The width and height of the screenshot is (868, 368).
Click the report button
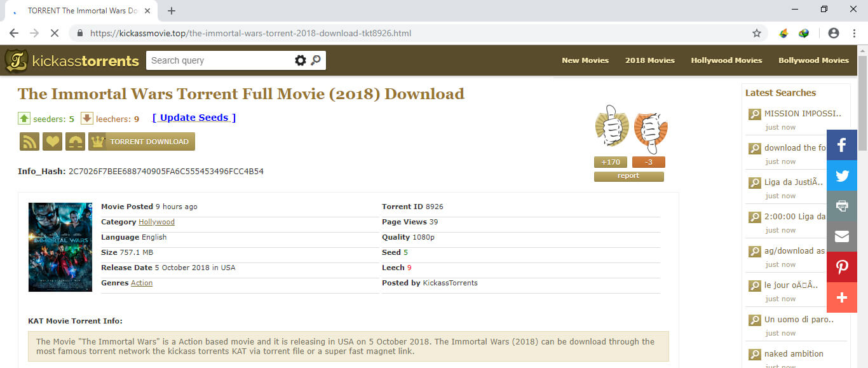tap(628, 176)
